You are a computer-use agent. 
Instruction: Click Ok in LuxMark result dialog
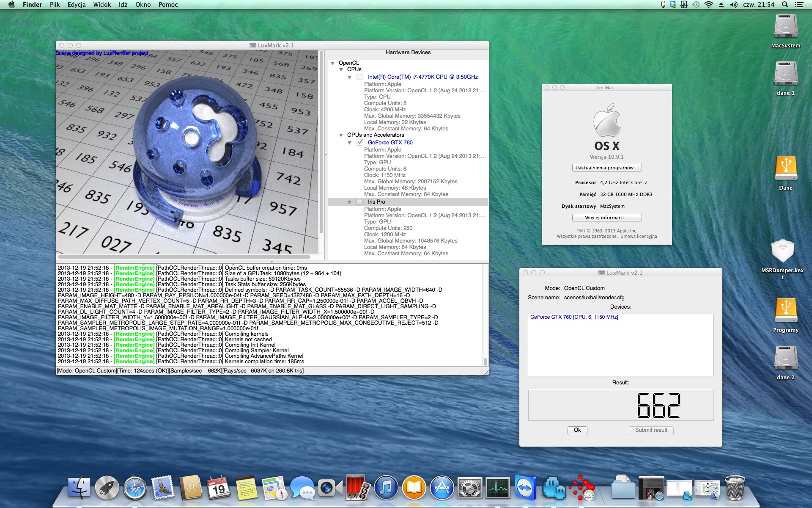point(577,430)
